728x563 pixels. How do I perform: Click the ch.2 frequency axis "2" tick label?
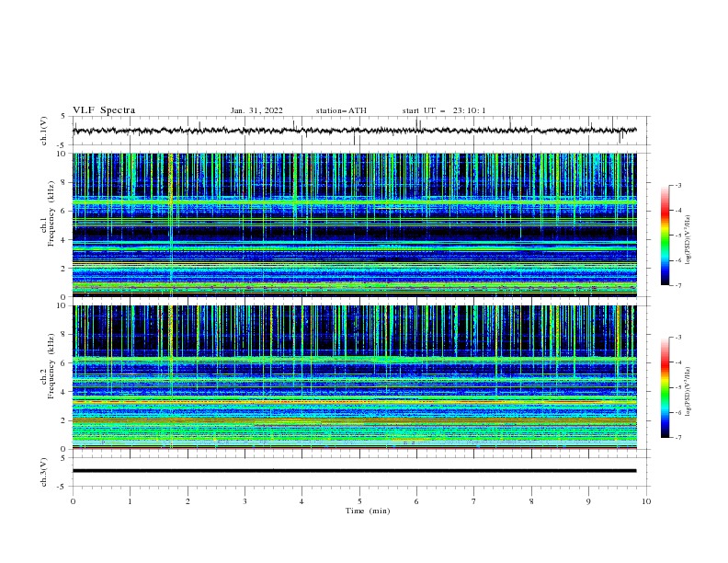click(63, 420)
